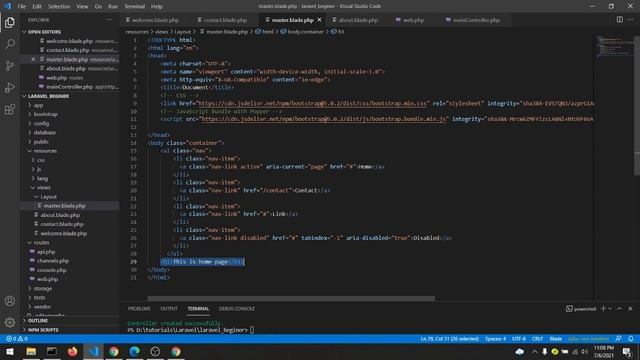The image size is (640, 360).
Task: Open the Extensions view
Action: [x=10, y=109]
